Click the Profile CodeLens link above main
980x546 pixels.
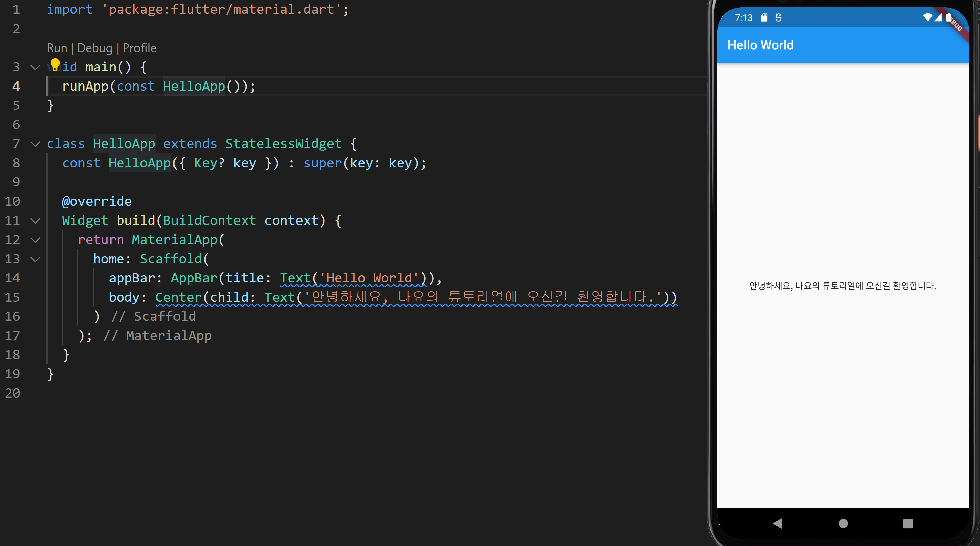click(x=139, y=48)
